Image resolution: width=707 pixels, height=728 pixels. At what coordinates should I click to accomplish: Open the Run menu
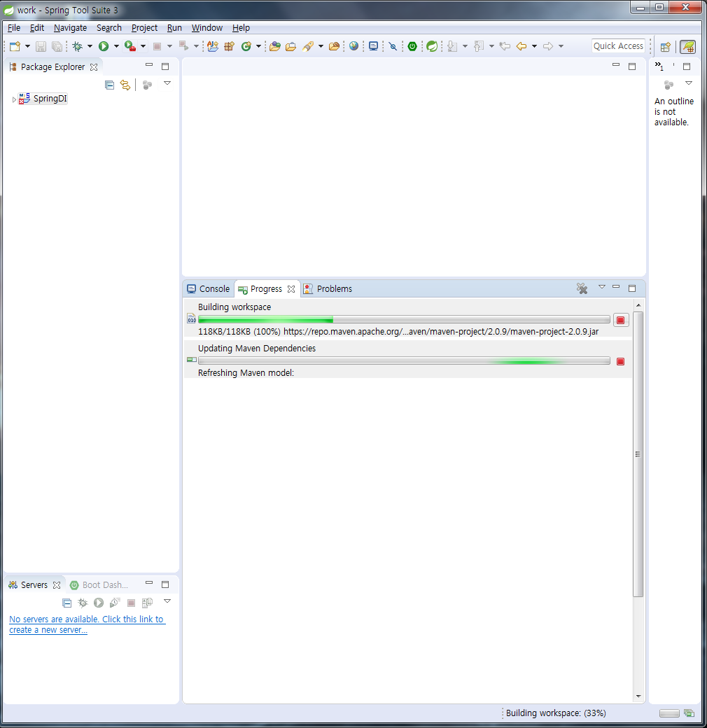(x=174, y=28)
